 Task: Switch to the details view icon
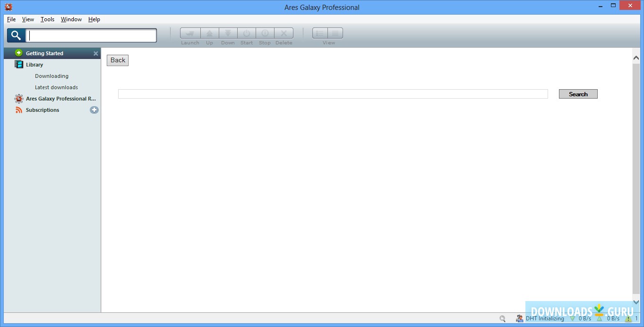click(x=335, y=34)
